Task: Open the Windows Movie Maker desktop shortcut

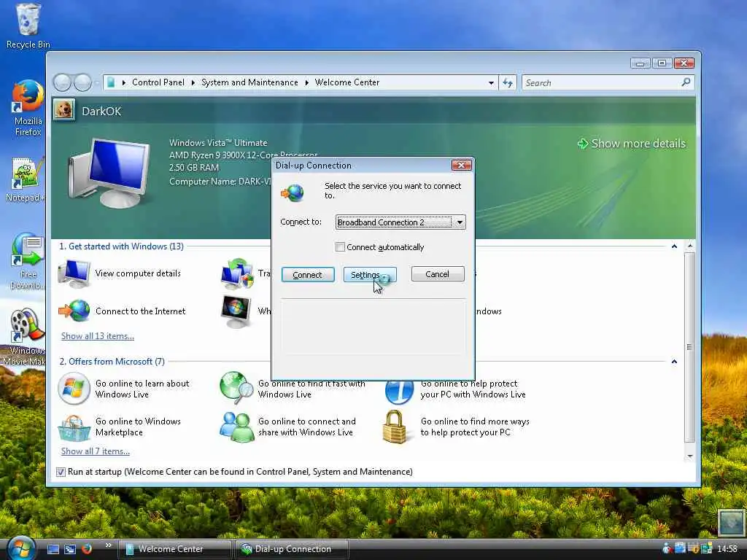Action: click(25, 337)
